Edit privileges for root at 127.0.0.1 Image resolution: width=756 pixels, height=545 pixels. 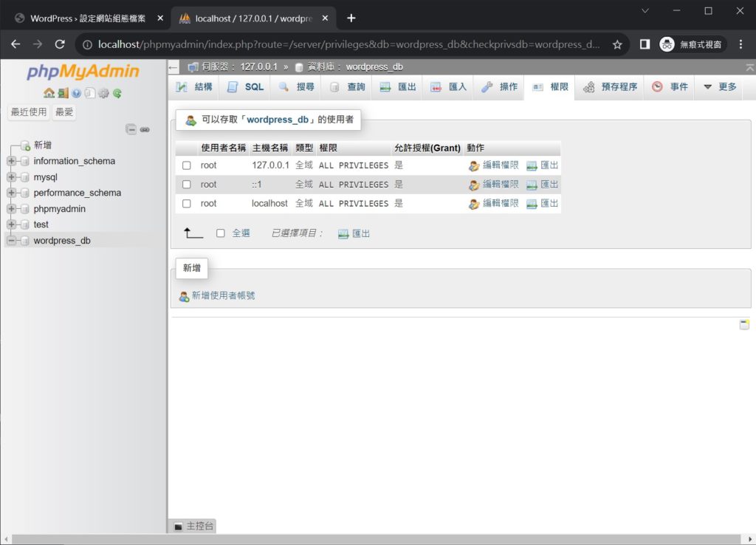click(493, 165)
